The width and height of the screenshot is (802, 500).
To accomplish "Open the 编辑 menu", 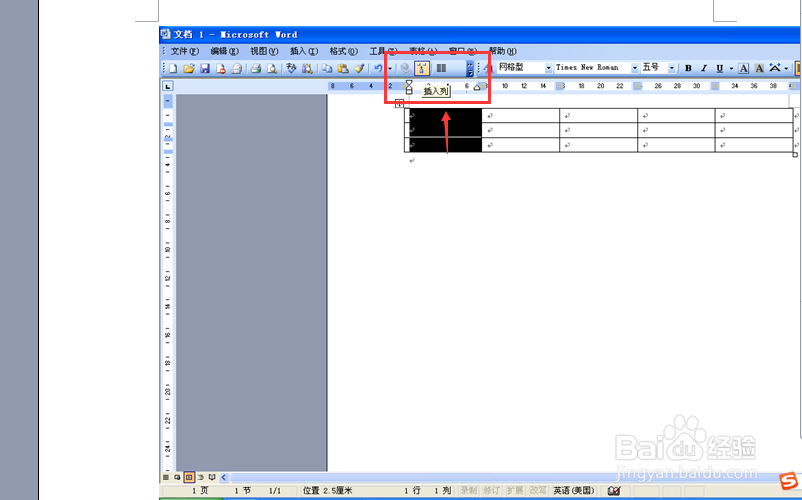I will point(225,51).
